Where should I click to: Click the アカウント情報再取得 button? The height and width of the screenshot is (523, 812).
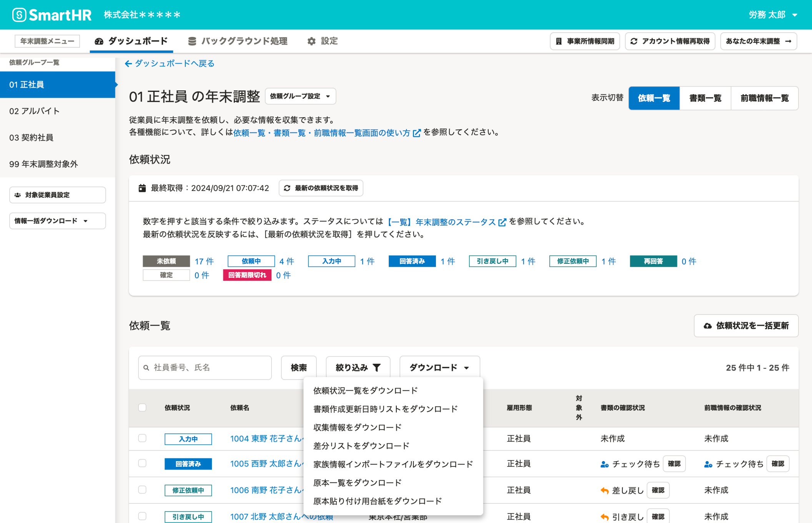(670, 41)
